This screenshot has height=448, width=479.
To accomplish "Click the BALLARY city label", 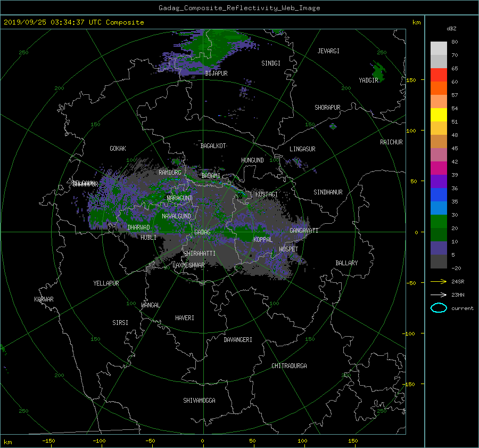I will point(346,263).
